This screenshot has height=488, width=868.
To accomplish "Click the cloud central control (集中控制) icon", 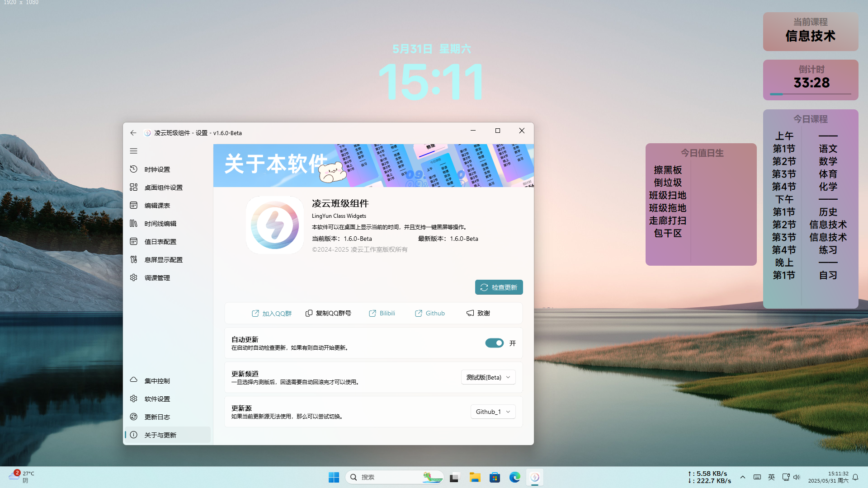I will (133, 380).
